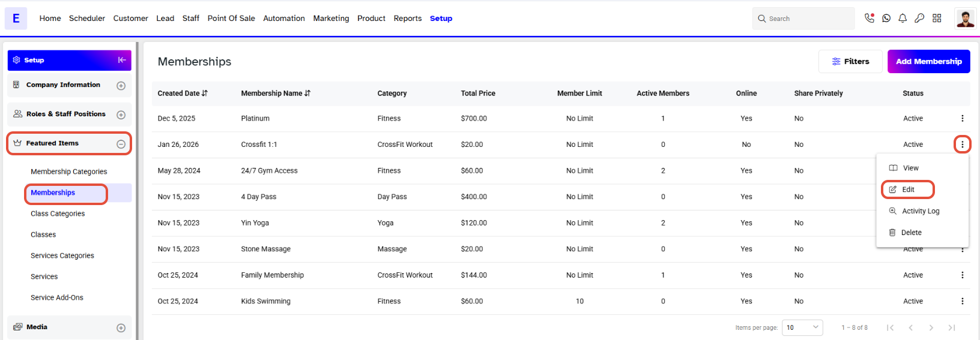
Task: Open the Home menu
Action: [x=50, y=19]
